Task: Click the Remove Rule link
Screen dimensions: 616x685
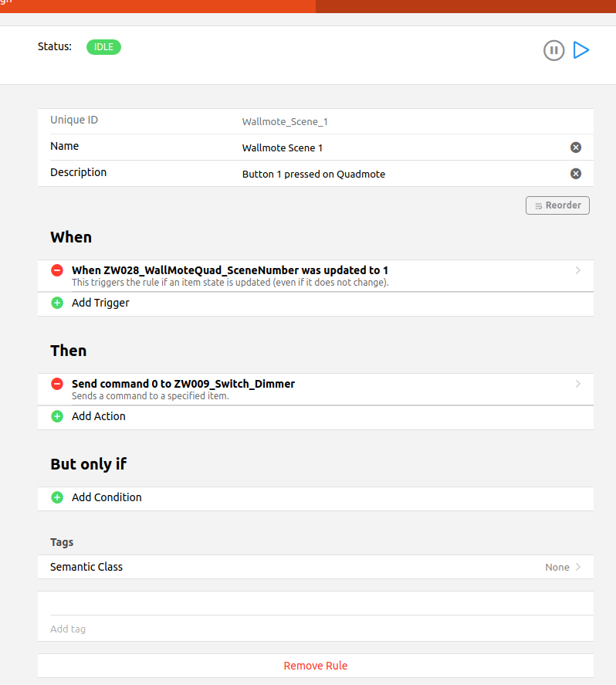Action: (x=315, y=666)
